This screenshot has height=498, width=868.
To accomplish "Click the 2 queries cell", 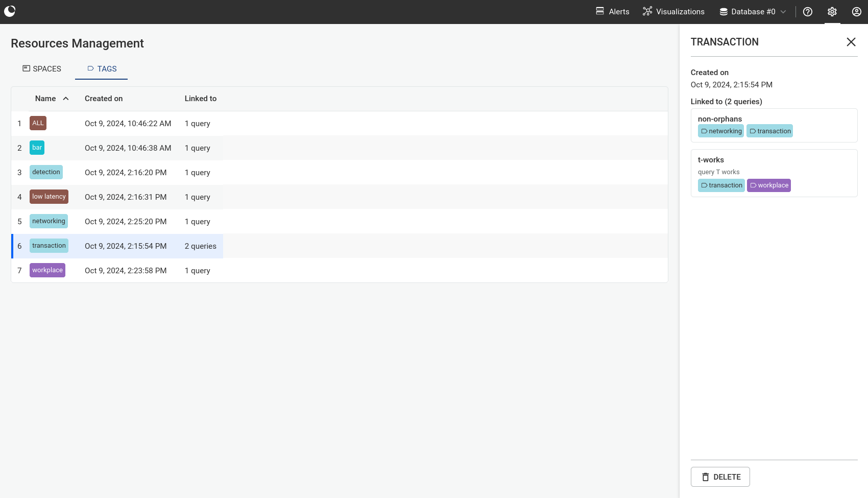I will click(x=201, y=246).
